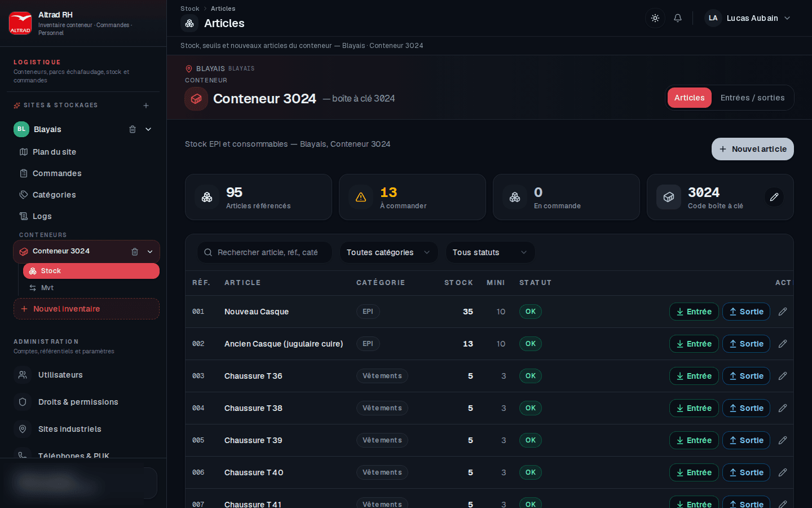
Task: Collapse the Blayais site chevron
Action: [148, 129]
